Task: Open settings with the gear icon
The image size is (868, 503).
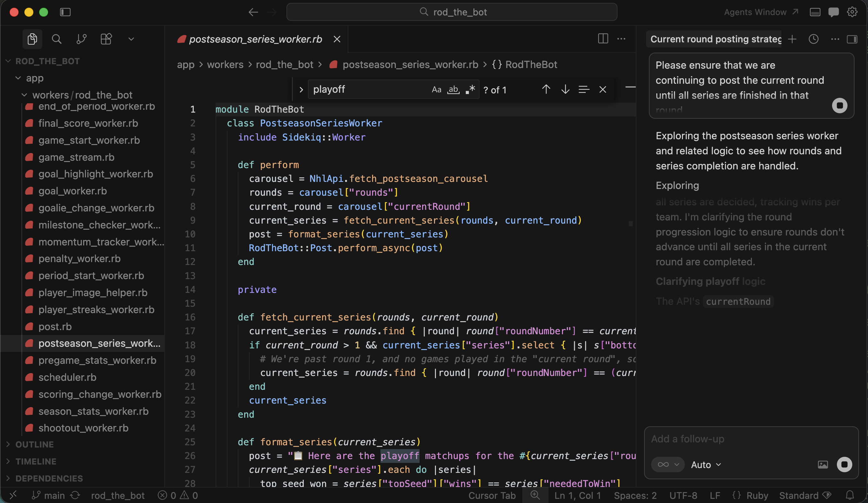Action: (852, 12)
